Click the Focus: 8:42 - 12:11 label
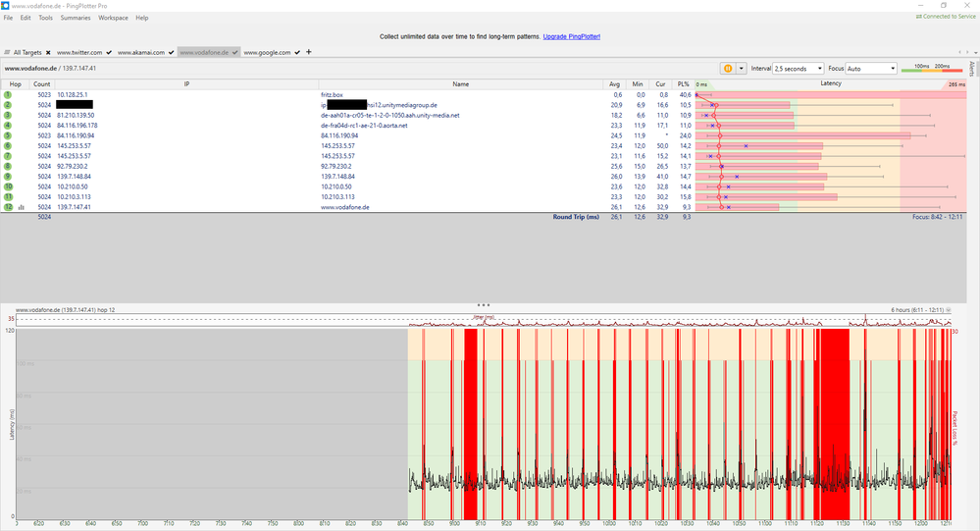 coord(937,217)
